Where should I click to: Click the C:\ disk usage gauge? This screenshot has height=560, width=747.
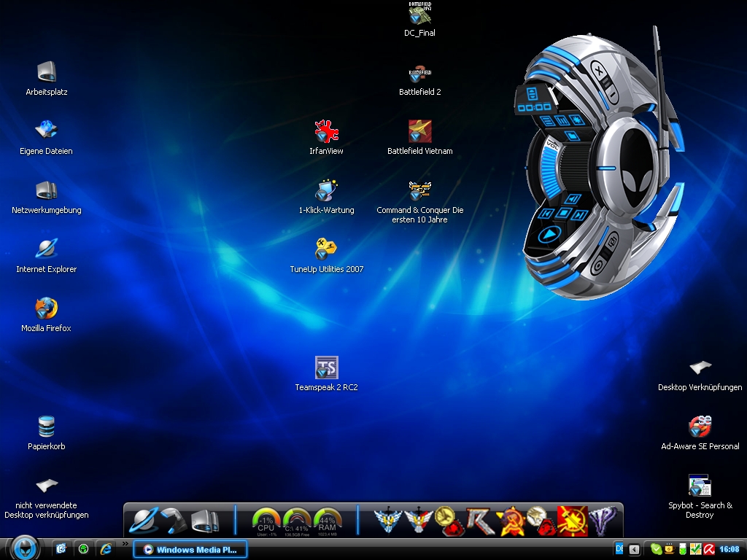(x=297, y=522)
